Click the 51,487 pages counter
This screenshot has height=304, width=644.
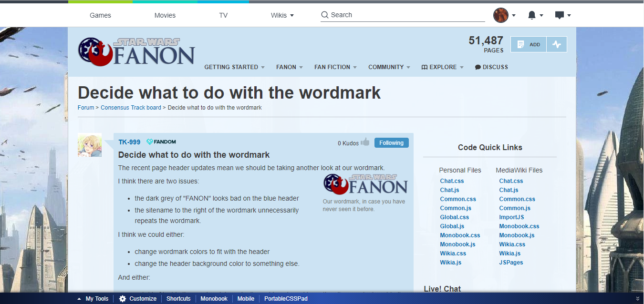coord(486,44)
